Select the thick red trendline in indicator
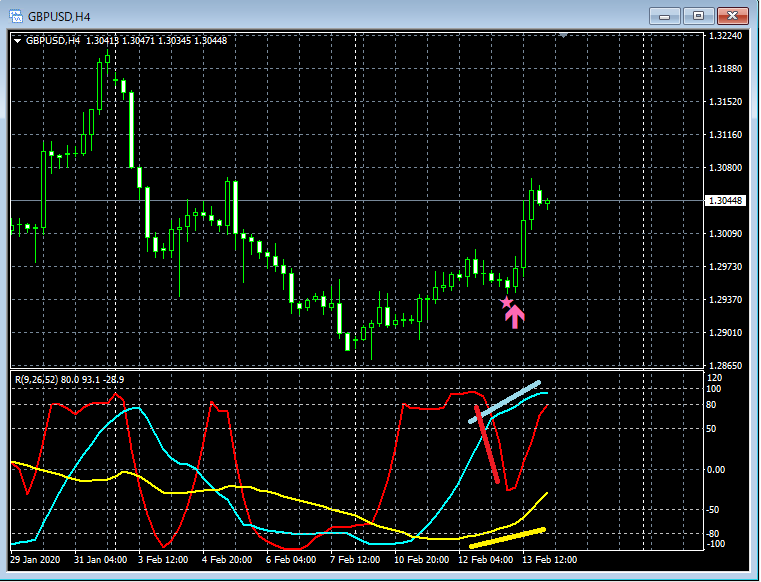Viewport: 761px width, 582px height. (487, 444)
